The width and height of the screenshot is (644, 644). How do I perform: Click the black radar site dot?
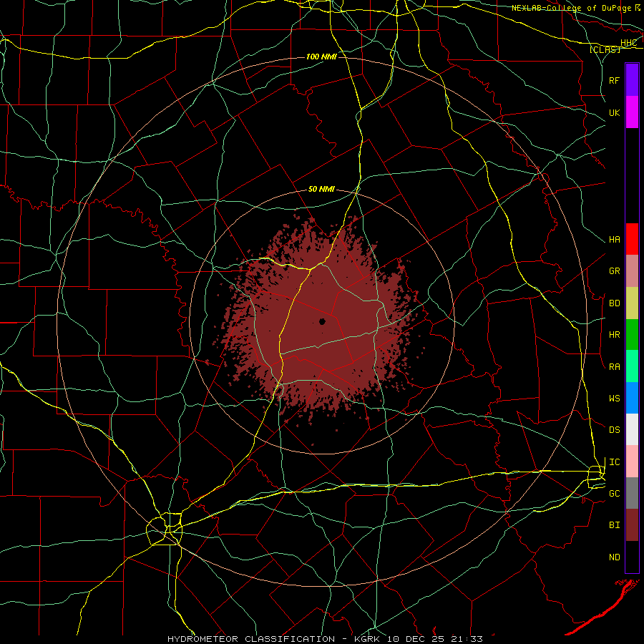point(323,321)
